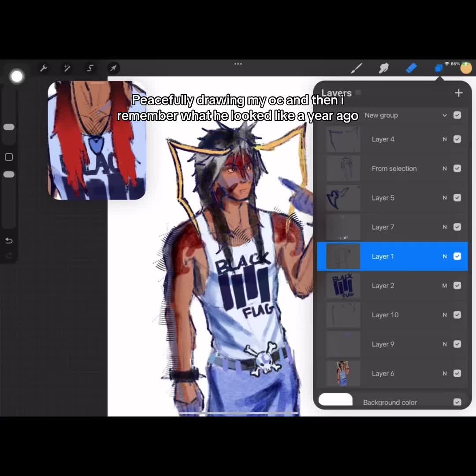This screenshot has width=476, height=476.
Task: Select Layer 5 thumbnail
Action: point(343,198)
